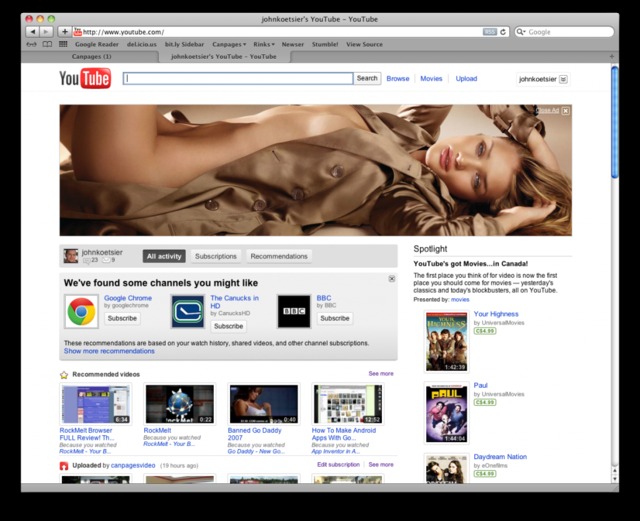
Task: Go back with Safari's back arrow
Action: pyautogui.click(x=33, y=31)
